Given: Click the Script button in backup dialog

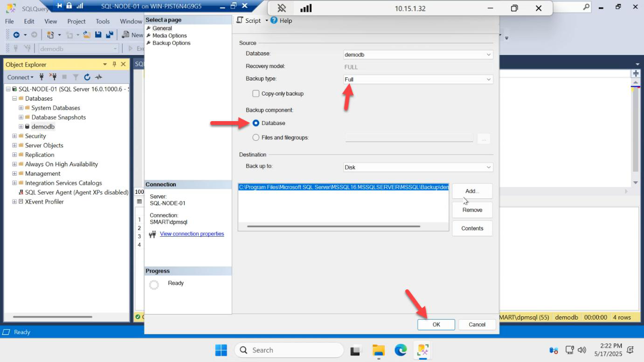Looking at the screenshot, I should [x=249, y=20].
